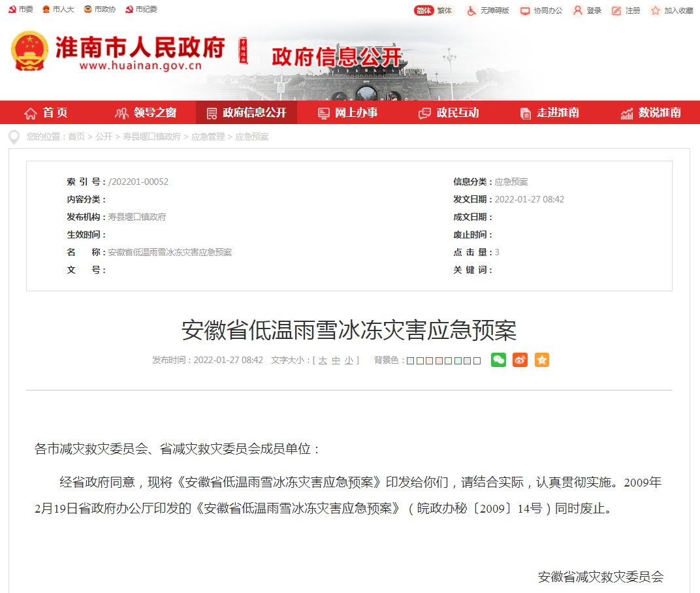The width and height of the screenshot is (700, 593).
Task: Click the WeChat share icon
Action: pos(498,360)
